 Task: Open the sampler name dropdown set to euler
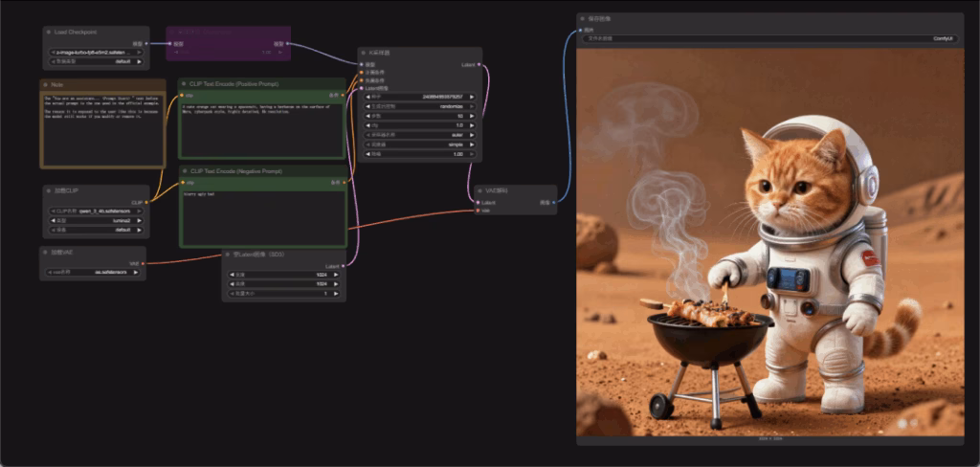419,134
